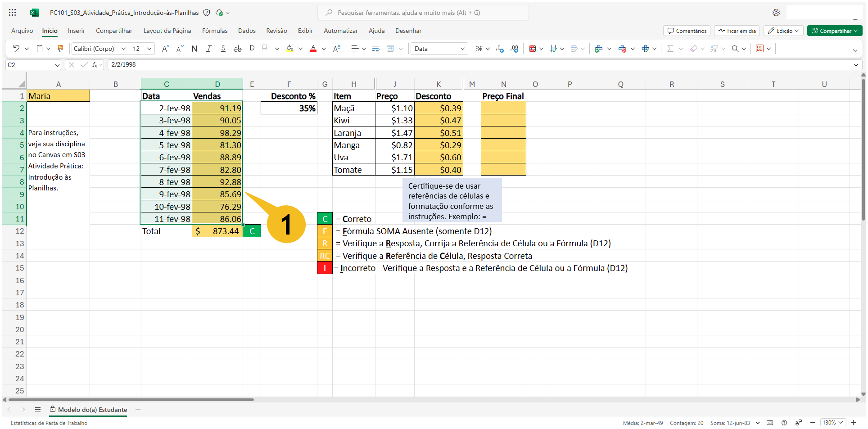Toggle Strikethrough formatting
Image resolution: width=868 pixels, height=429 pixels.
(x=237, y=49)
